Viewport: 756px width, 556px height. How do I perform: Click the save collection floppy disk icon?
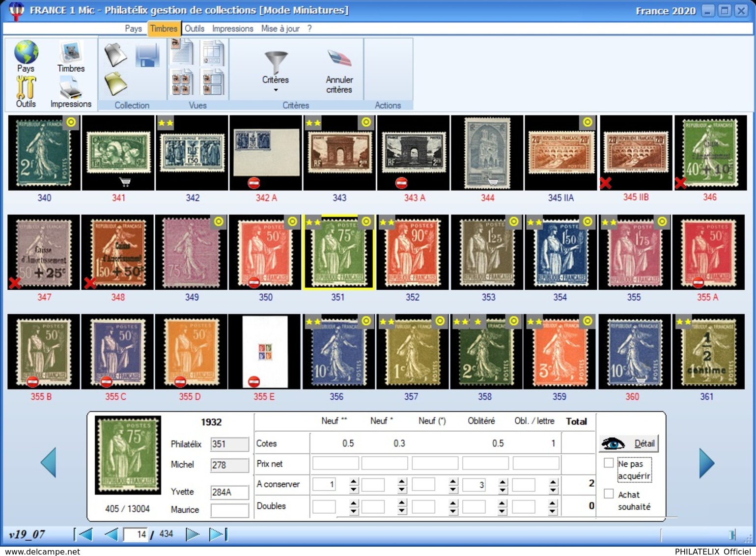pos(147,55)
